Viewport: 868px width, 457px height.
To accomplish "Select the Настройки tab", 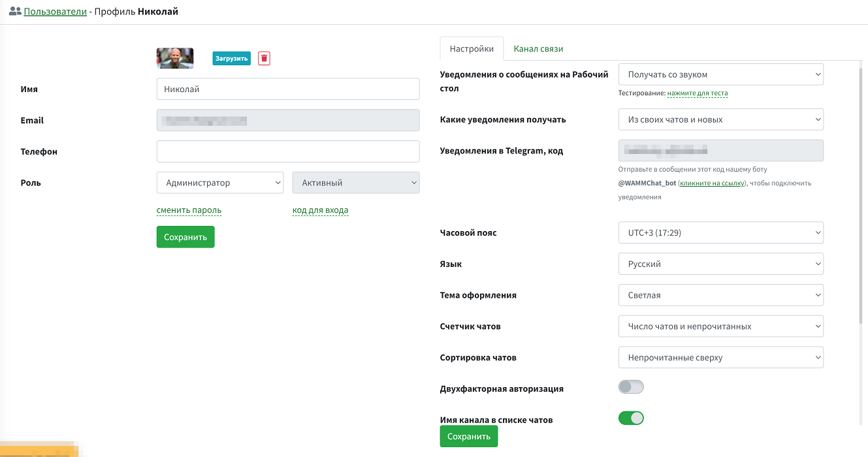I will [472, 48].
